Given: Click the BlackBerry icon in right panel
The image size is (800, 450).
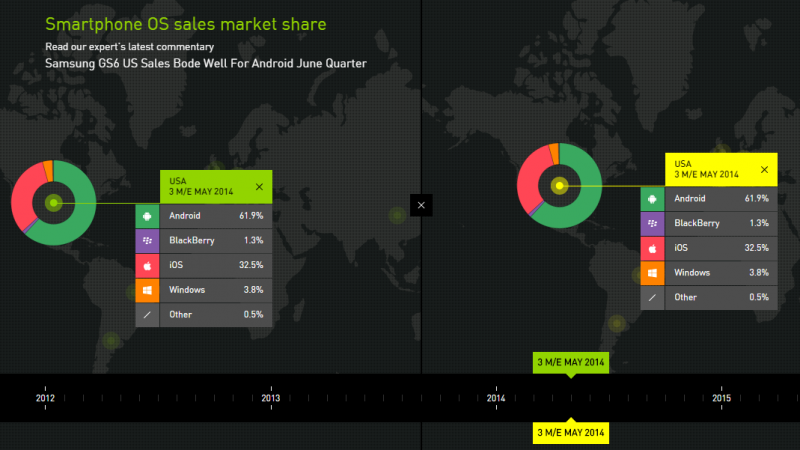Looking at the screenshot, I should 653,223.
